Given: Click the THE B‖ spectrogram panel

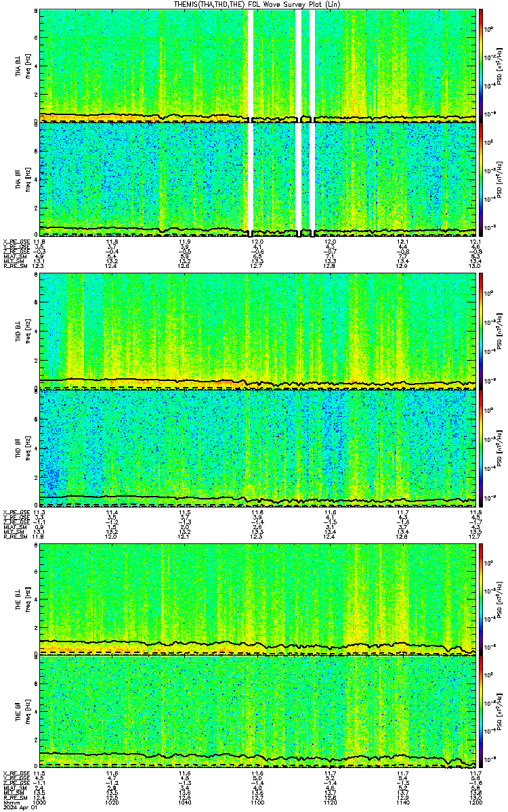Looking at the screenshot, I should coord(257,711).
